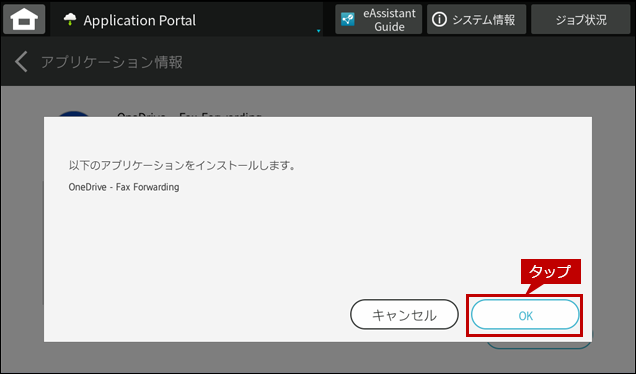Click the アプリケーション情報 header title
The height and width of the screenshot is (374, 636).
click(x=112, y=62)
